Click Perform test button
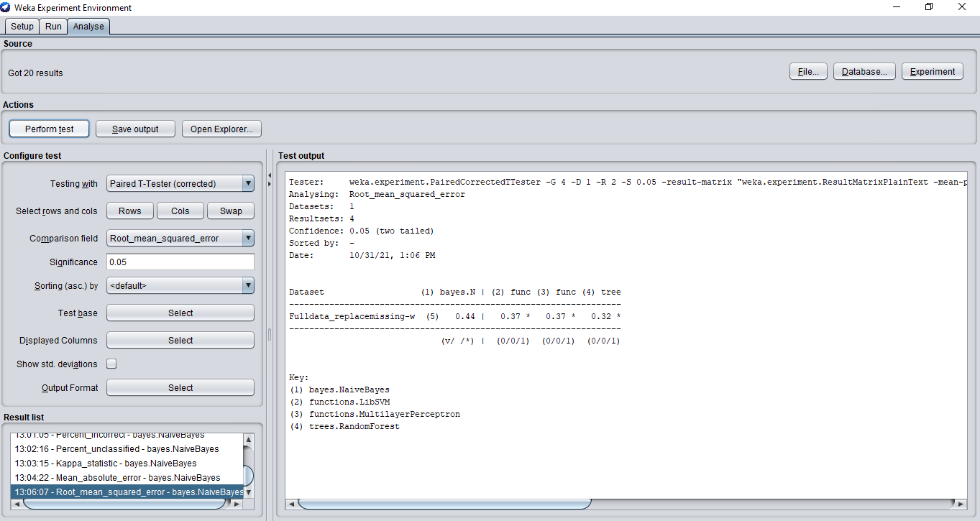The image size is (980, 521). click(x=50, y=129)
